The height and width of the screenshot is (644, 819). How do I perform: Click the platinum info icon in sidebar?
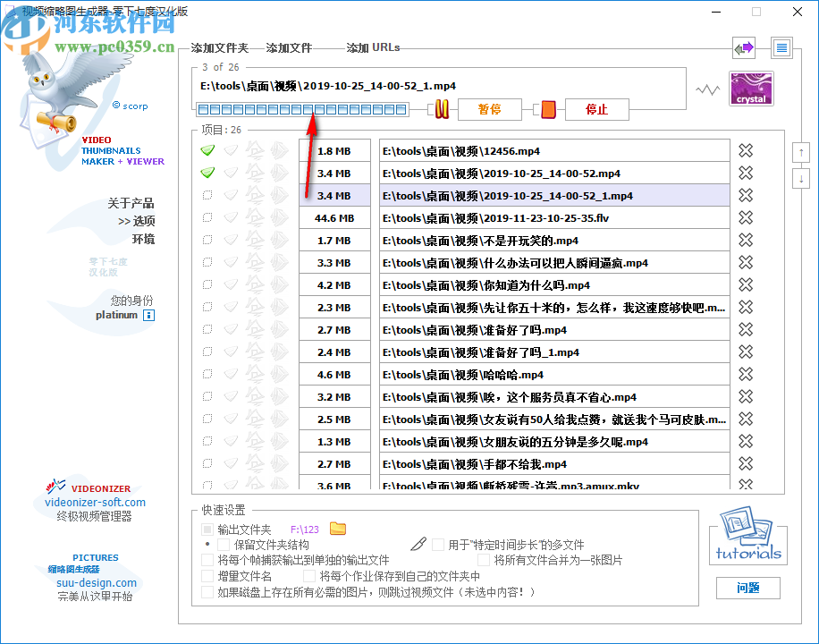pyautogui.click(x=148, y=316)
